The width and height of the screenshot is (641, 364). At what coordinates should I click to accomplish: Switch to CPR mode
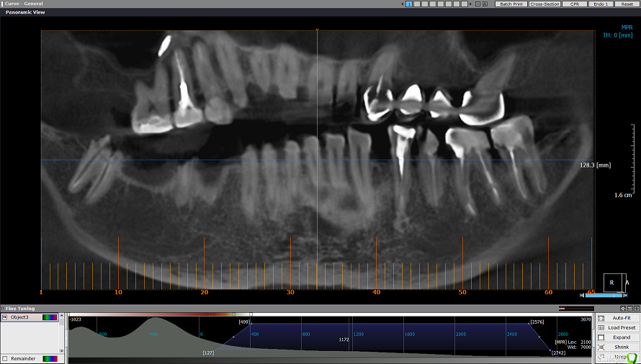574,4
